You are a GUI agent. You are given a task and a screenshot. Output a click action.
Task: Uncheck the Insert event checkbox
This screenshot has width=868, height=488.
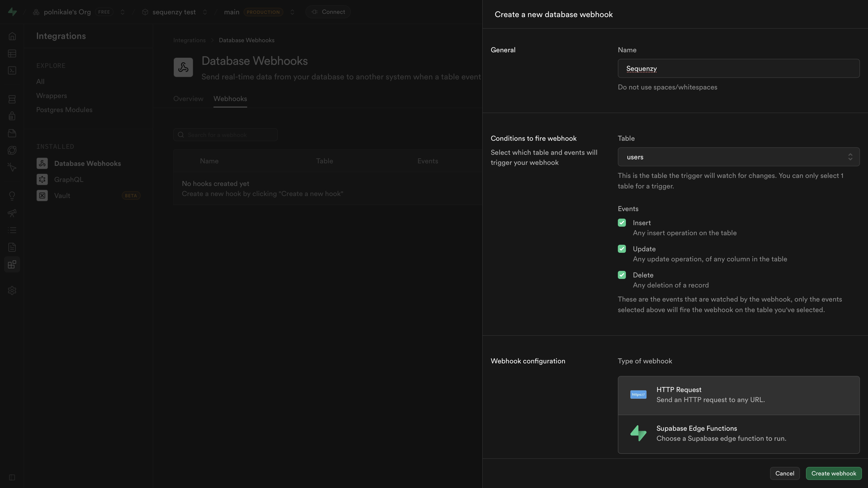coord(622,223)
